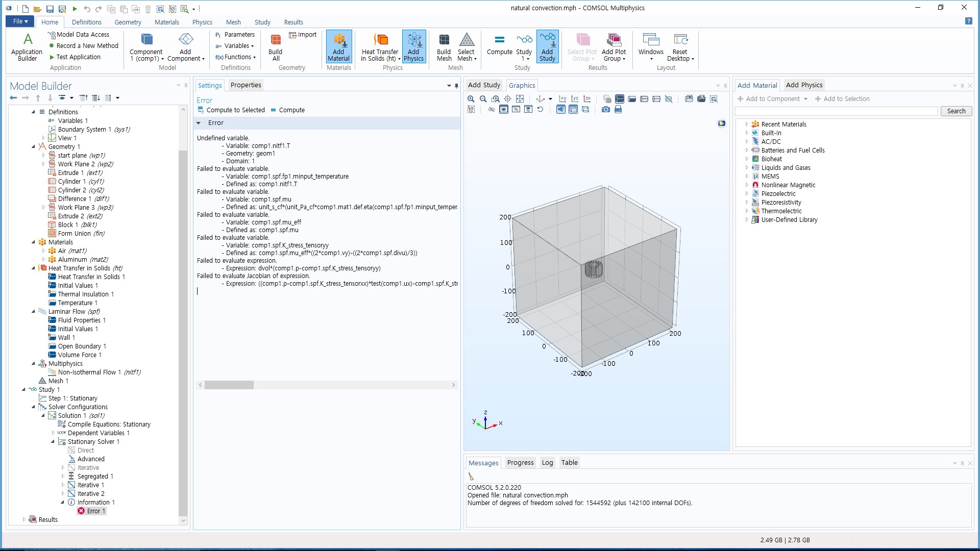Expand all nodes in Model Builder toolbar
Image resolution: width=980 pixels, height=551 pixels.
95,97
